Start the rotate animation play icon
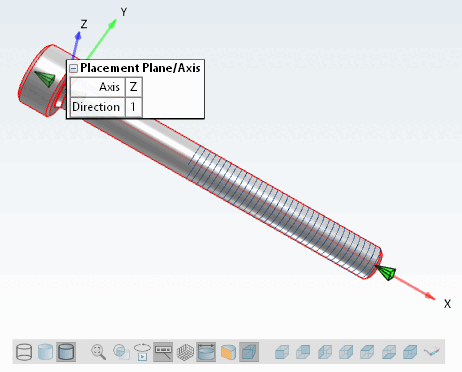 142,352
